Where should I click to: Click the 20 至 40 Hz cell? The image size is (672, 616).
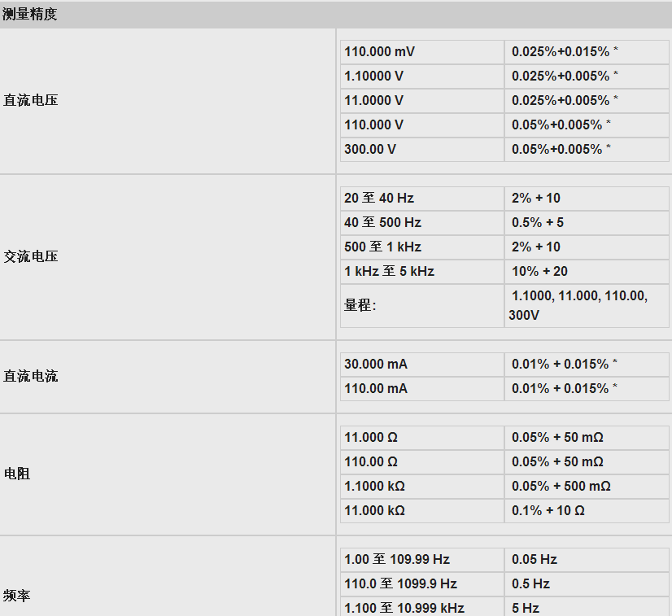click(x=379, y=198)
